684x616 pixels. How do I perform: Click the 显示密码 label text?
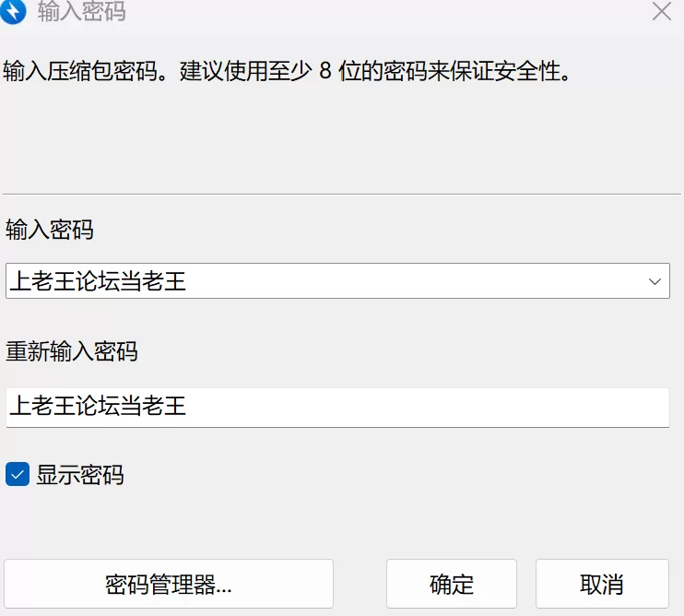(x=80, y=476)
